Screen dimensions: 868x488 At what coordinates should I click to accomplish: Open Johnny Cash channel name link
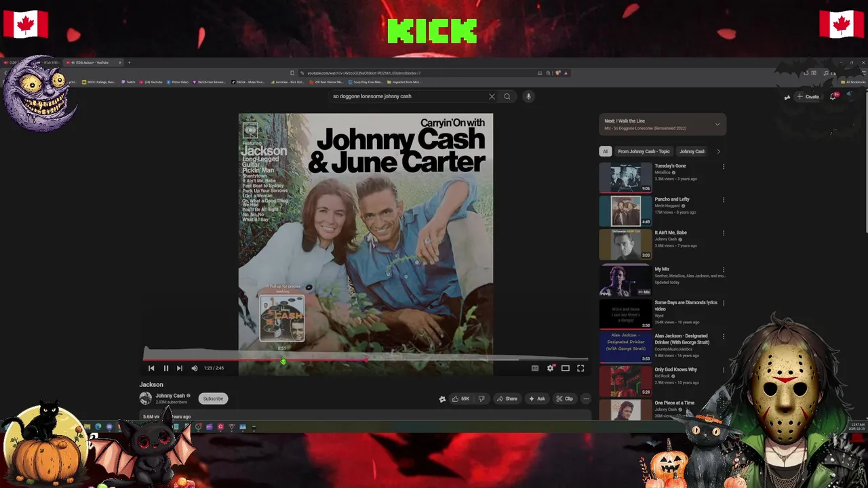[170, 396]
